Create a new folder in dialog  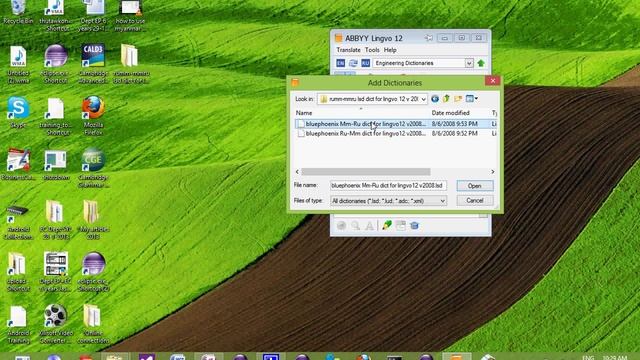click(x=458, y=99)
